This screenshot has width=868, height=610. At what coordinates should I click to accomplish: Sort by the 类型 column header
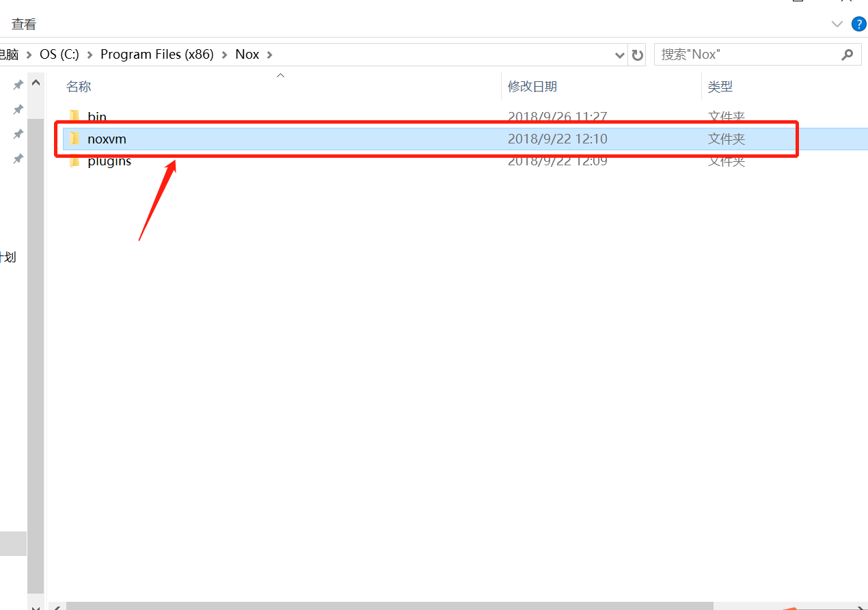click(x=720, y=87)
